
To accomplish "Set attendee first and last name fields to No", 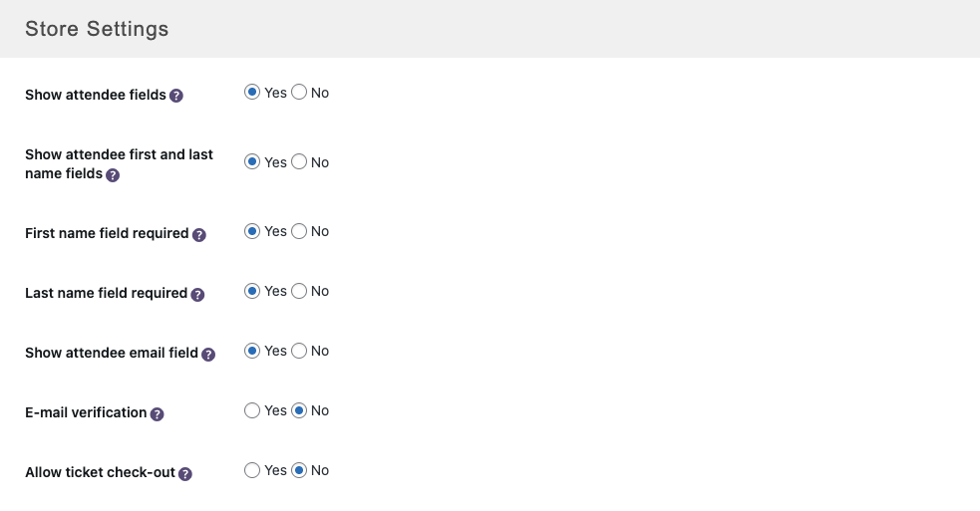I will click(x=299, y=162).
